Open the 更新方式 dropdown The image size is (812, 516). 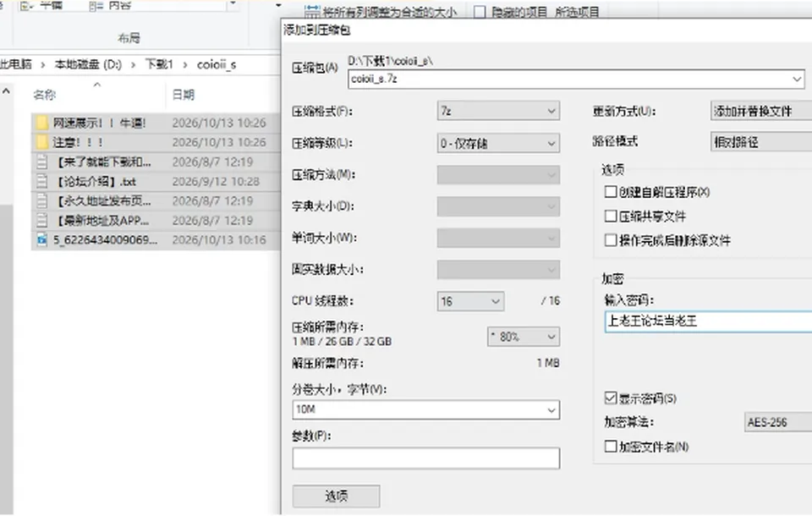click(x=761, y=111)
